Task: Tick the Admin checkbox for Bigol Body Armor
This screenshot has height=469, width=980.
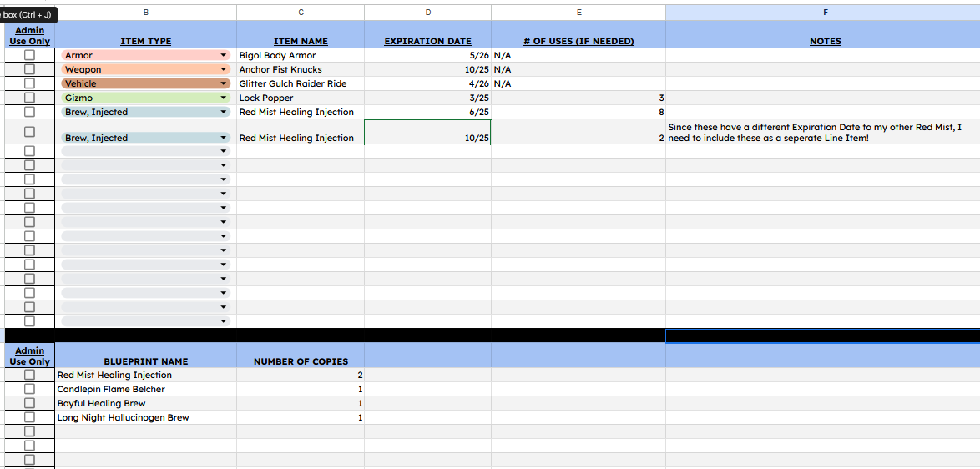Action: click(29, 55)
